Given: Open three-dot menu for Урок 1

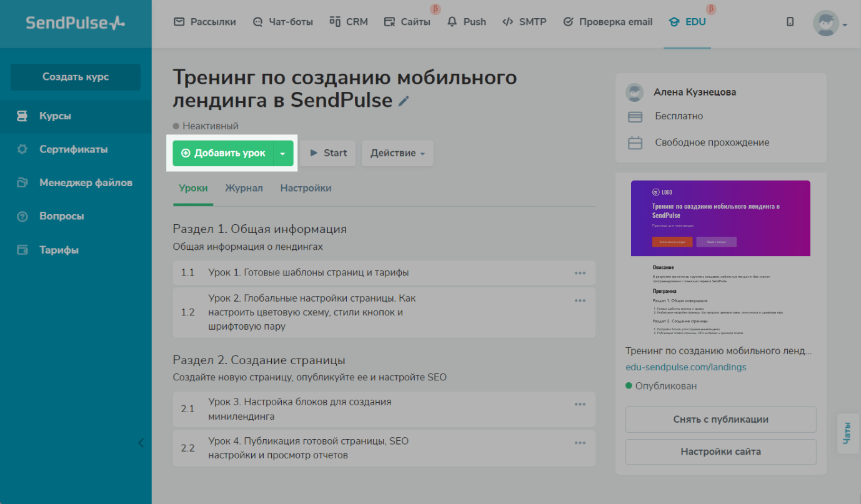Looking at the screenshot, I should pos(580,273).
